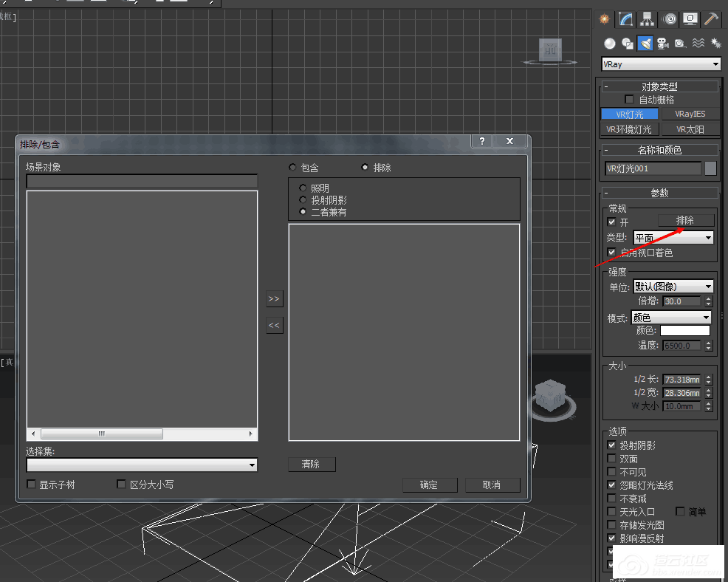
Task: Select the Cameras category icon
Action: [663, 44]
